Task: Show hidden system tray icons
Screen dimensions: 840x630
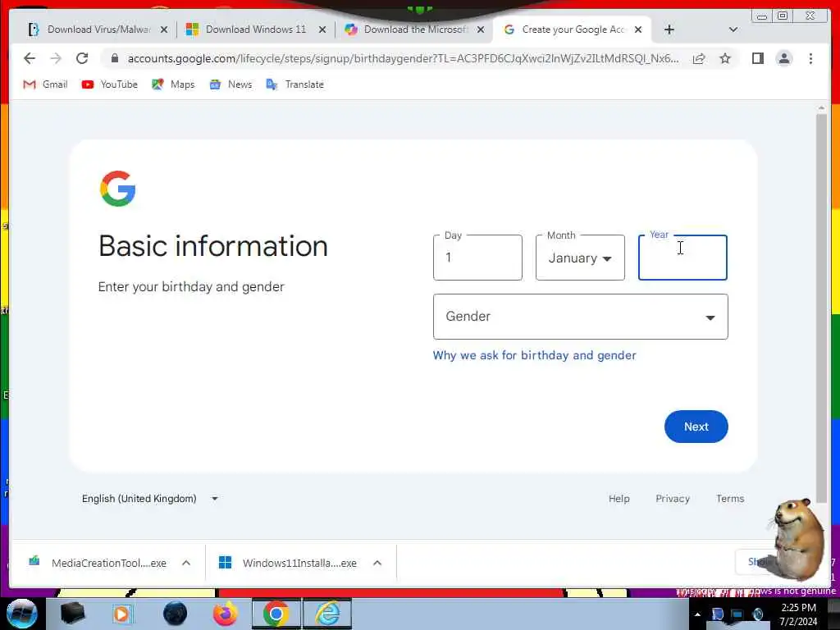Action: tap(697, 614)
